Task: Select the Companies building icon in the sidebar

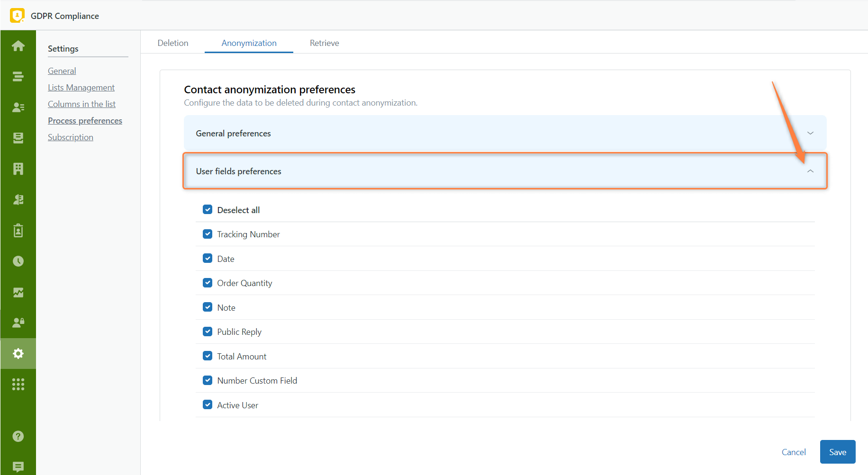Action: click(x=18, y=169)
